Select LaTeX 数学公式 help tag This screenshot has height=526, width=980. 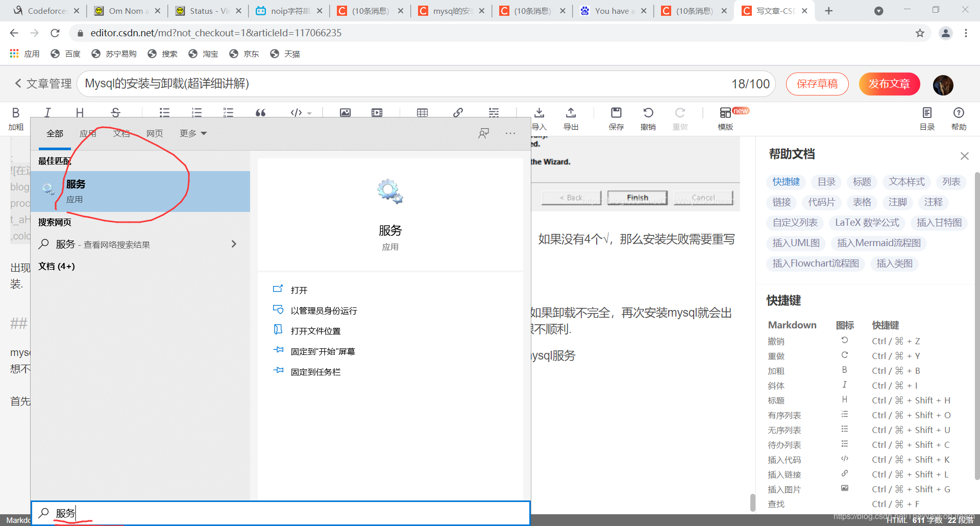[867, 223]
